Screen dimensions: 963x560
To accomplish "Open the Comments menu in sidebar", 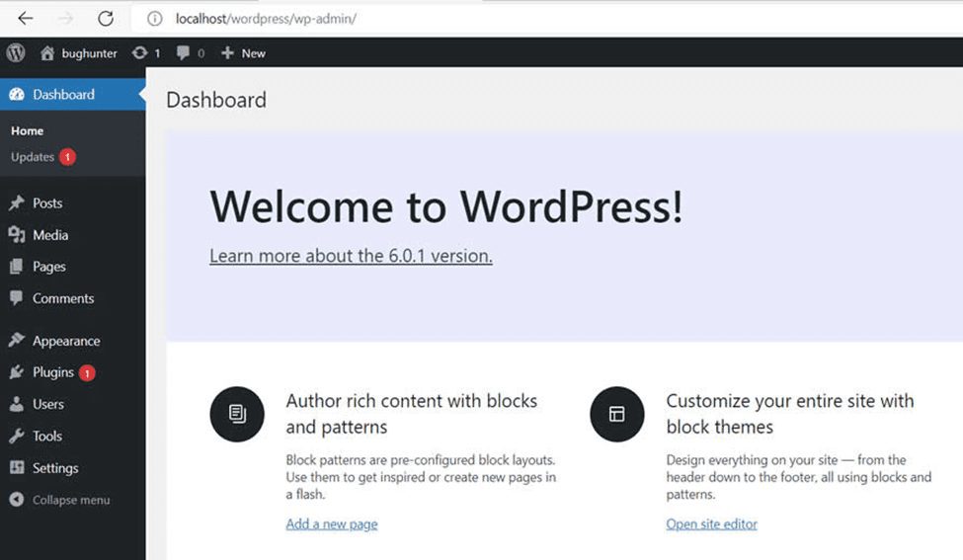I will (63, 298).
